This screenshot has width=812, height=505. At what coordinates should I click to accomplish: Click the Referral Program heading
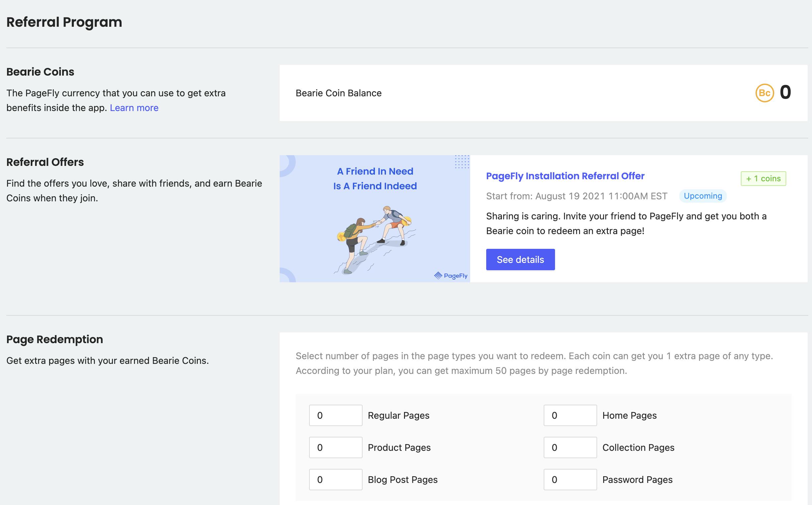tap(64, 22)
